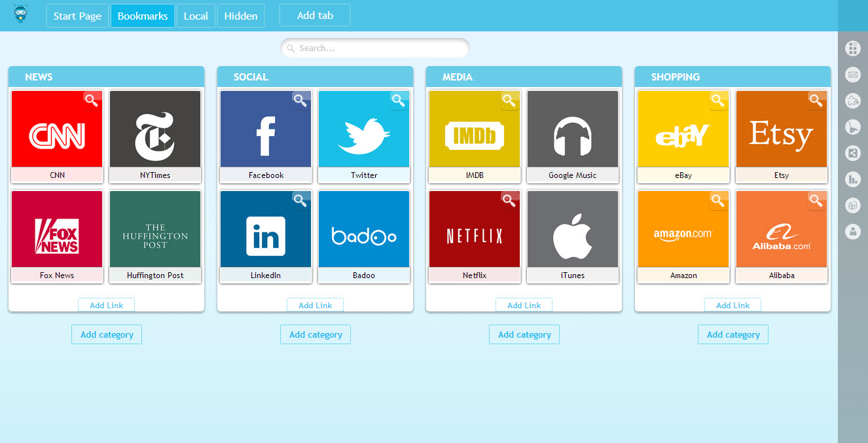868x443 pixels.
Task: Click Add Link under the News category
Action: coord(106,306)
